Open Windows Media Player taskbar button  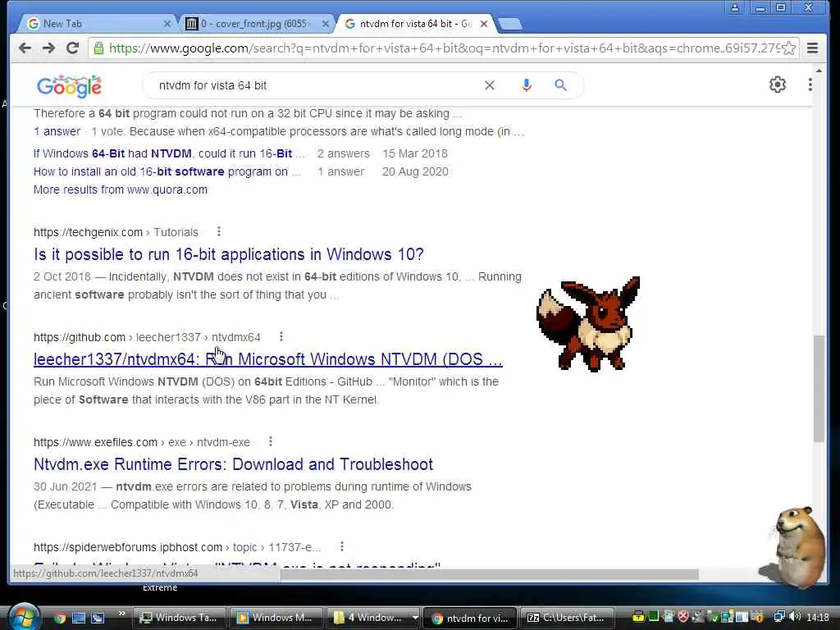point(276,618)
